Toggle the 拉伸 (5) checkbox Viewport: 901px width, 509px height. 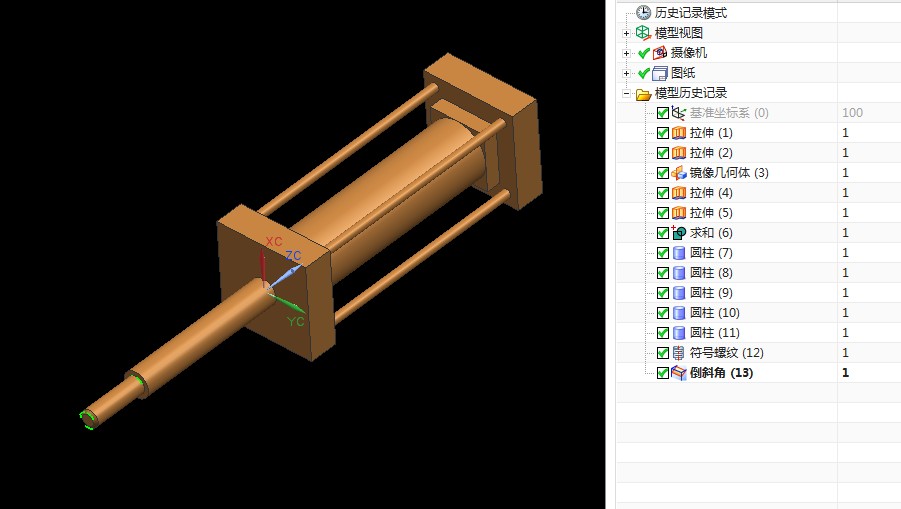coord(663,213)
